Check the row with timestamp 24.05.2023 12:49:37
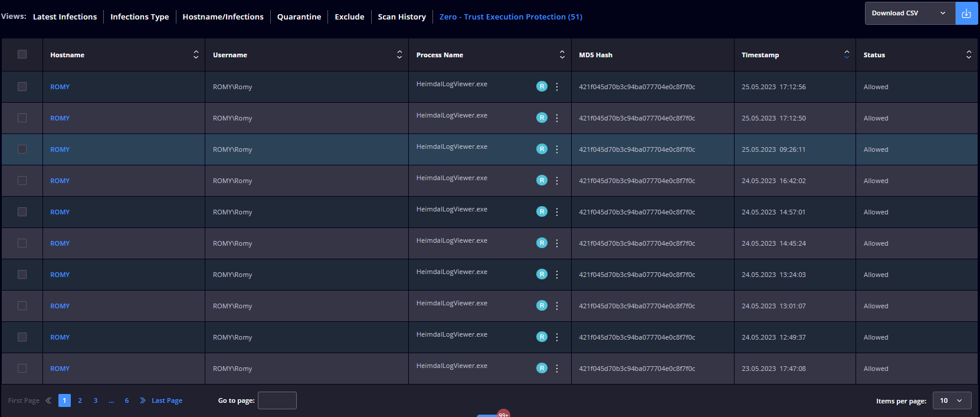Screen dimensions: 980x417 (22, 337)
